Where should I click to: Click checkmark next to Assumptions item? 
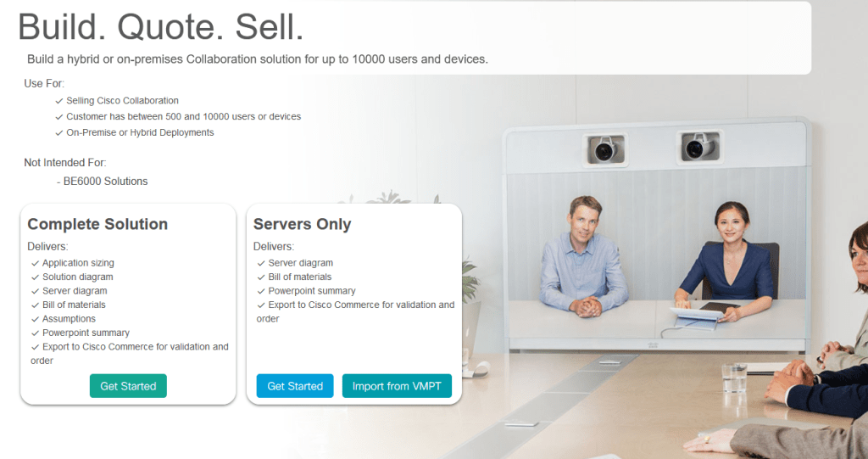pos(35,319)
